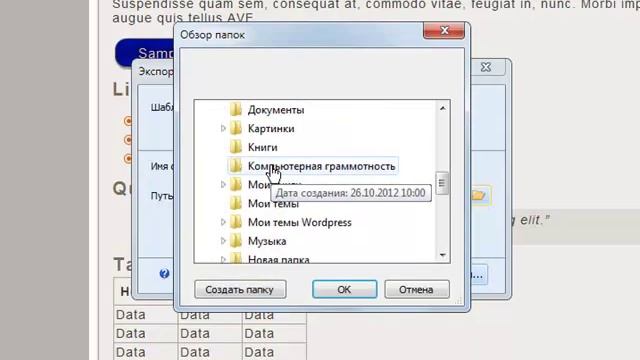Click the Отмена button

coord(417,289)
